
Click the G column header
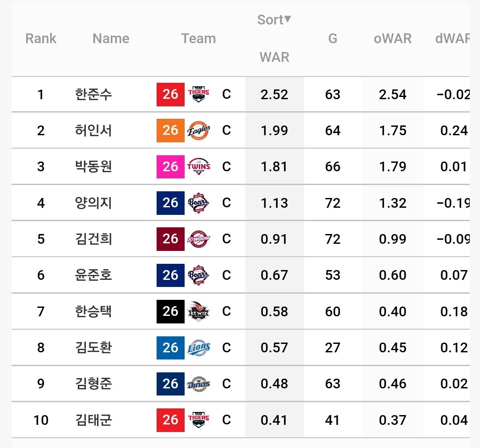(x=333, y=39)
